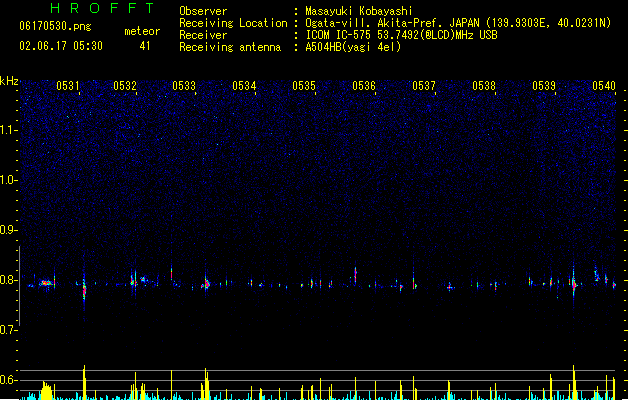Click the 0536 time marker
Viewport: 629px width, 400px height.
(x=364, y=86)
